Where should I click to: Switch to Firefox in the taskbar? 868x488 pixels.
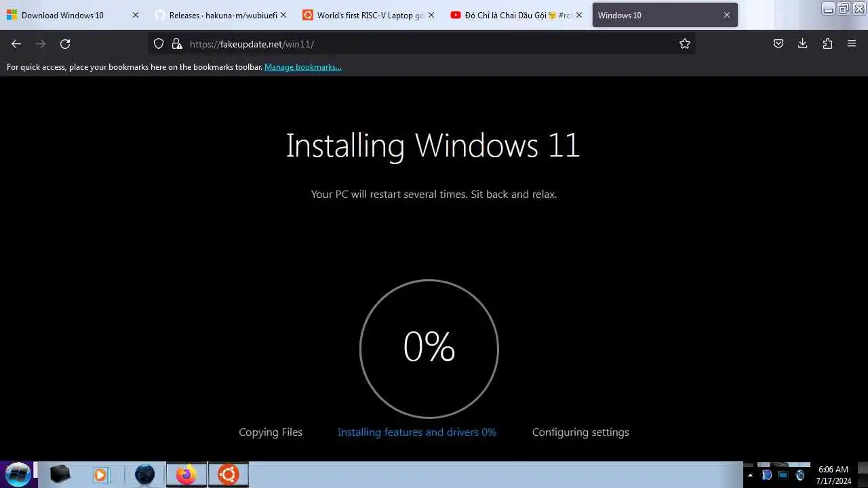186,474
